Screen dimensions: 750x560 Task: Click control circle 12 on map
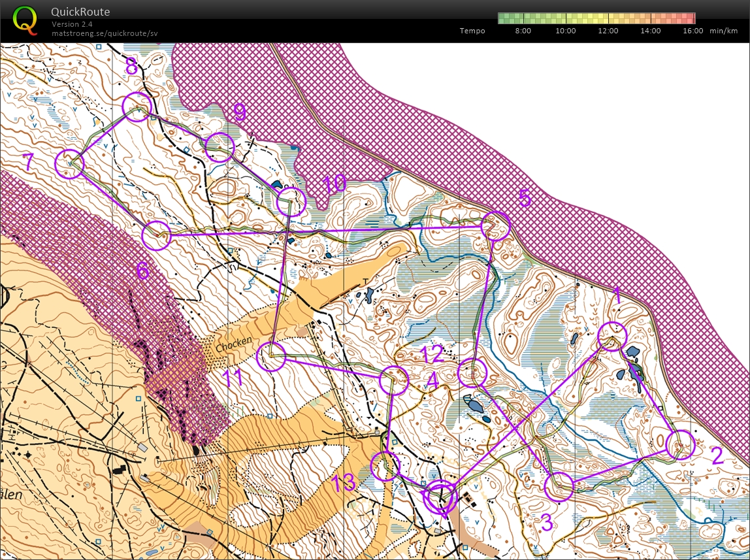tap(472, 372)
